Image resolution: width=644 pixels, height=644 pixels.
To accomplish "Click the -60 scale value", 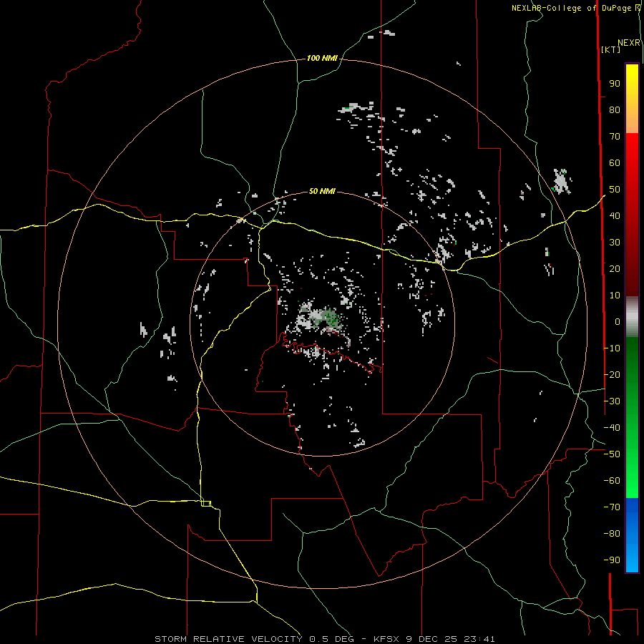I will tap(612, 481).
